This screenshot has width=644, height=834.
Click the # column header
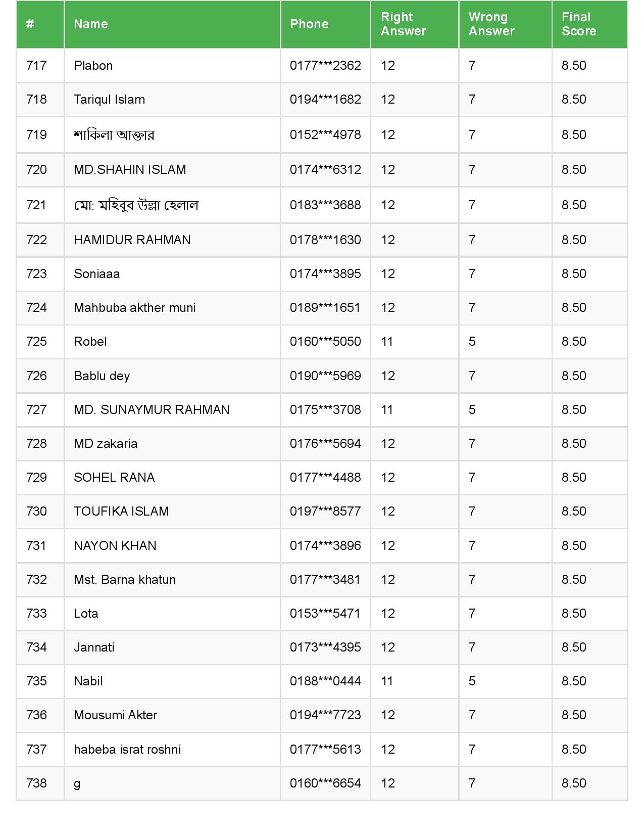pos(30,24)
